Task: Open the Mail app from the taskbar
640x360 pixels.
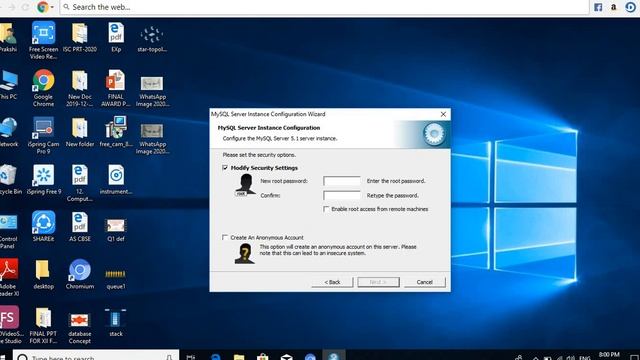Action: [x=287, y=356]
